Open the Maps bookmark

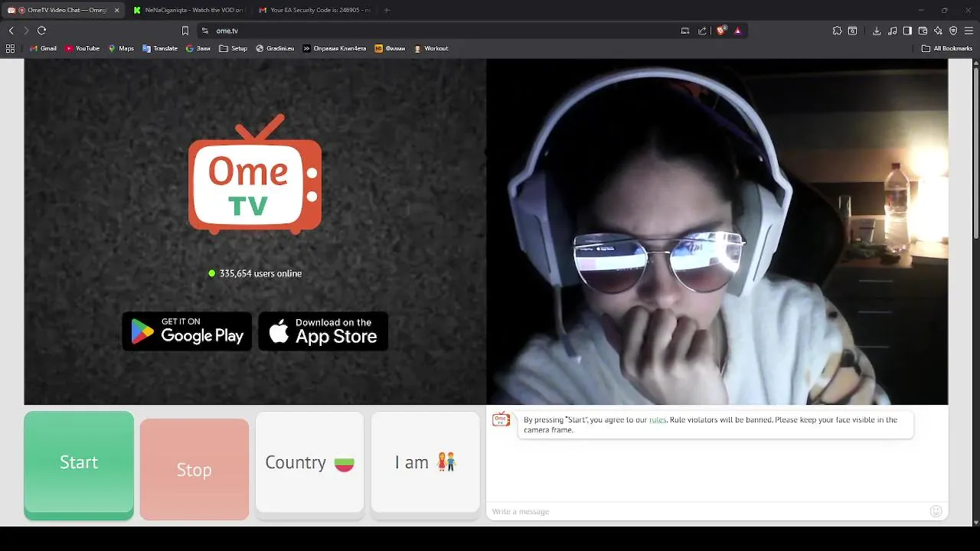click(121, 48)
